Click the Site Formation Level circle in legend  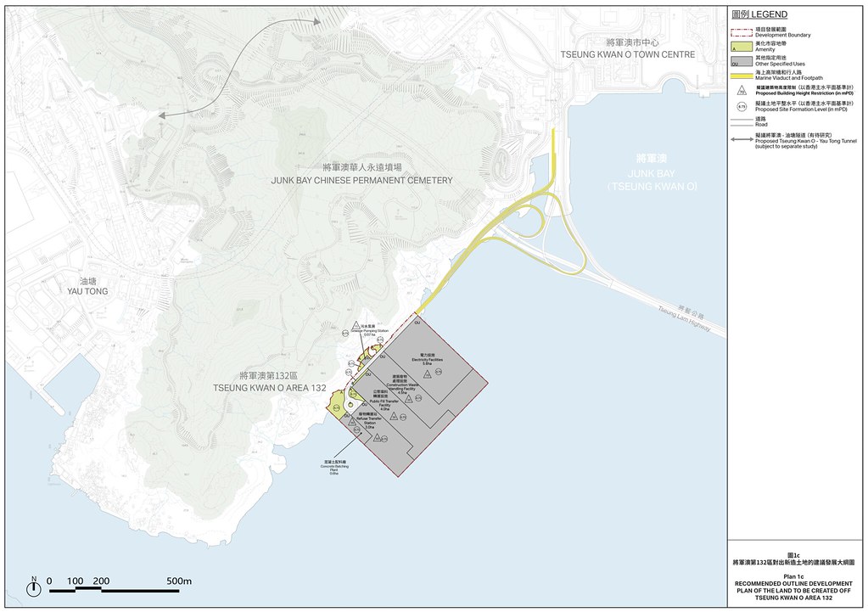pyautogui.click(x=742, y=106)
